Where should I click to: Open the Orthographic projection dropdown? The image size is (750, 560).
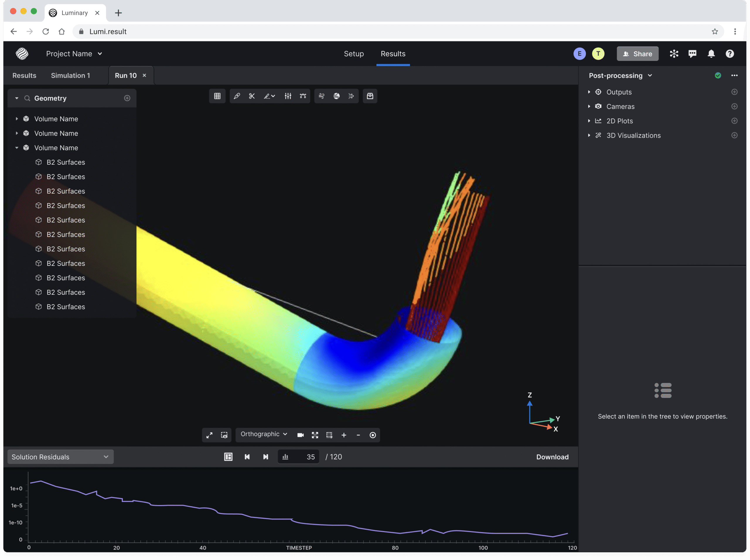[264, 434]
